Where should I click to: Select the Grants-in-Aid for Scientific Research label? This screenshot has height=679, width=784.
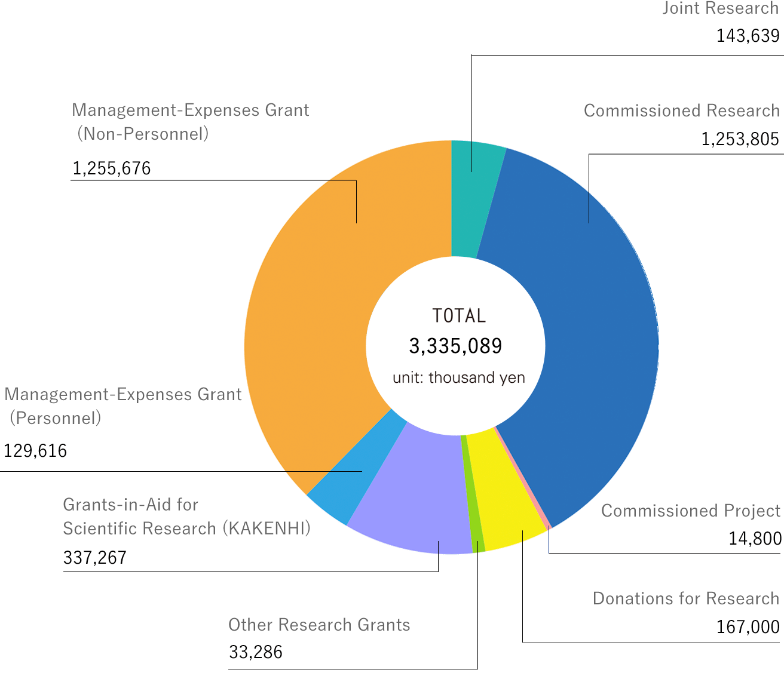click(186, 517)
